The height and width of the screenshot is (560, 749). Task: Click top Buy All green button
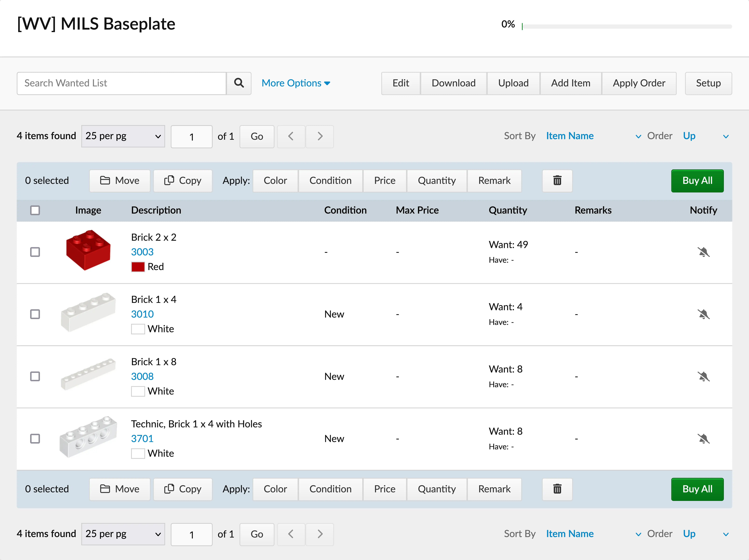click(x=698, y=181)
